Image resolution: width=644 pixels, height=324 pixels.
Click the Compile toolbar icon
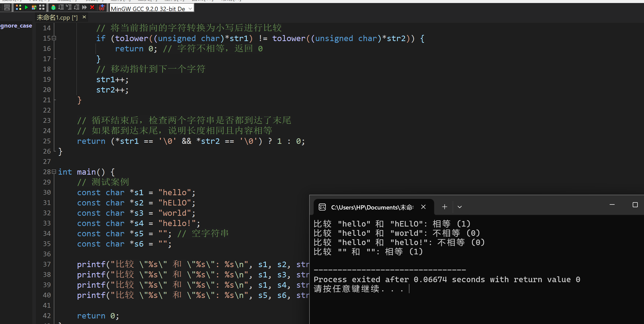[18, 8]
